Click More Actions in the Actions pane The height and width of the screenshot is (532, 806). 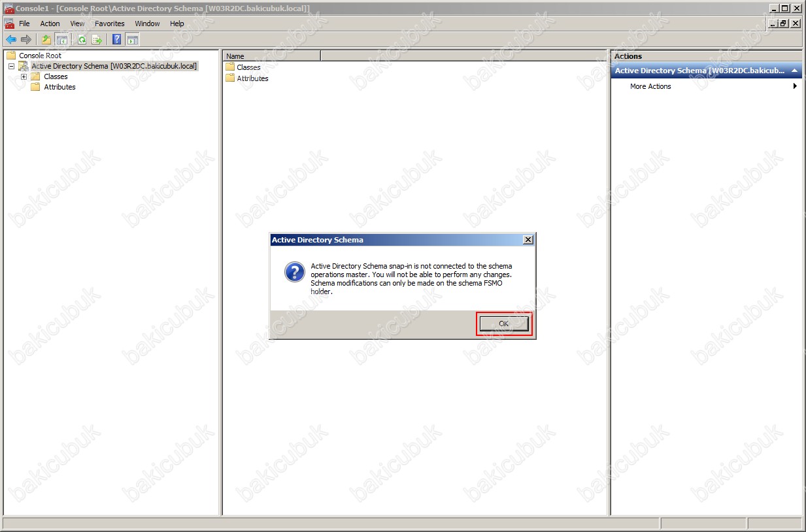650,86
